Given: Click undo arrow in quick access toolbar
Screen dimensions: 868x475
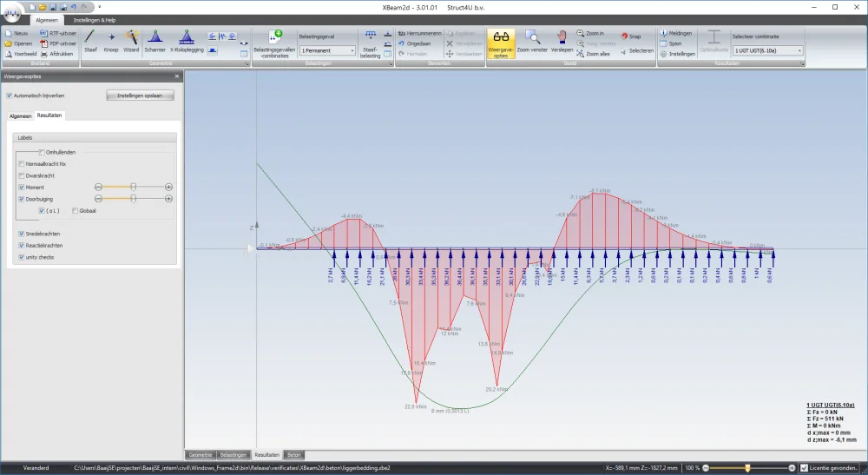Looking at the screenshot, I should click(74, 7).
